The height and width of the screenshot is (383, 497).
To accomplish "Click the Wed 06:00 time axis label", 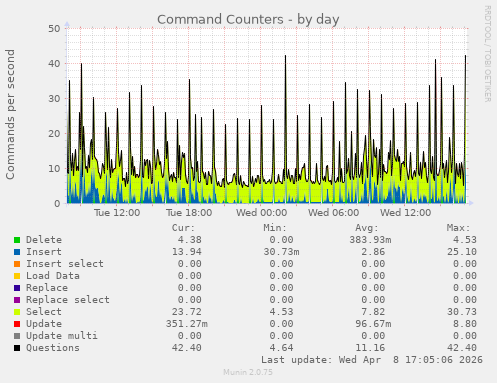I will (334, 213).
